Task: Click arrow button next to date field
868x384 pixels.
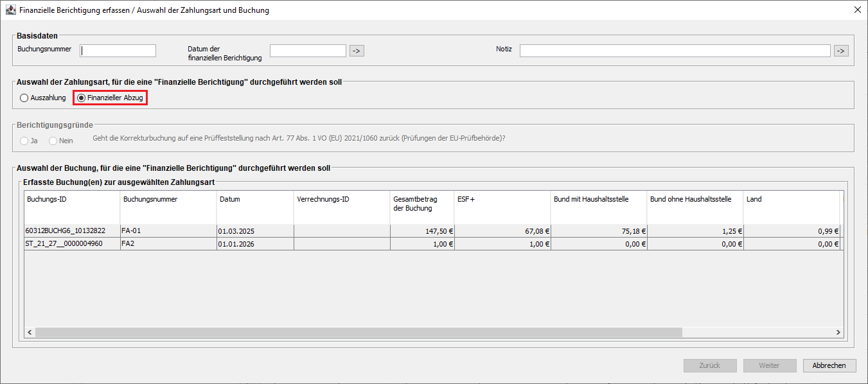Action: (357, 51)
